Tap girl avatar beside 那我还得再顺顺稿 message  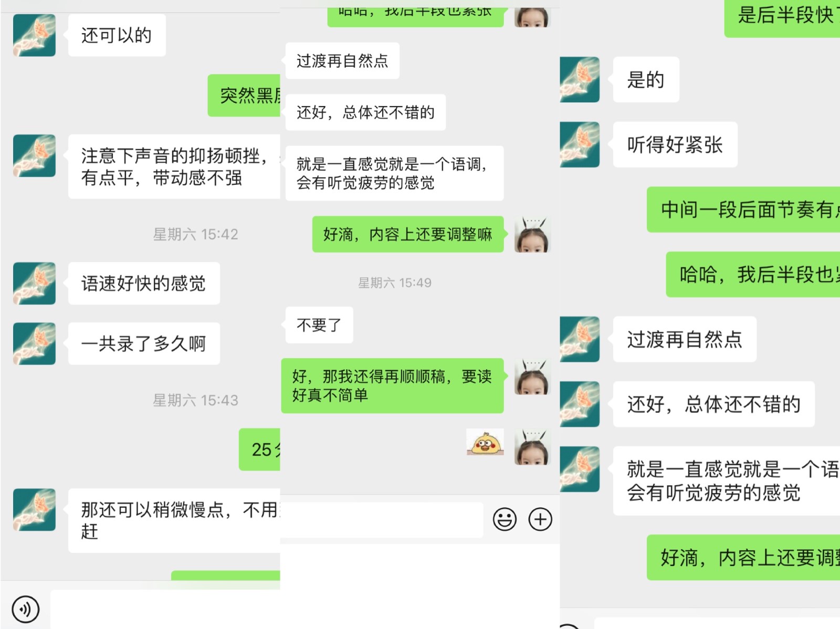pos(532,377)
